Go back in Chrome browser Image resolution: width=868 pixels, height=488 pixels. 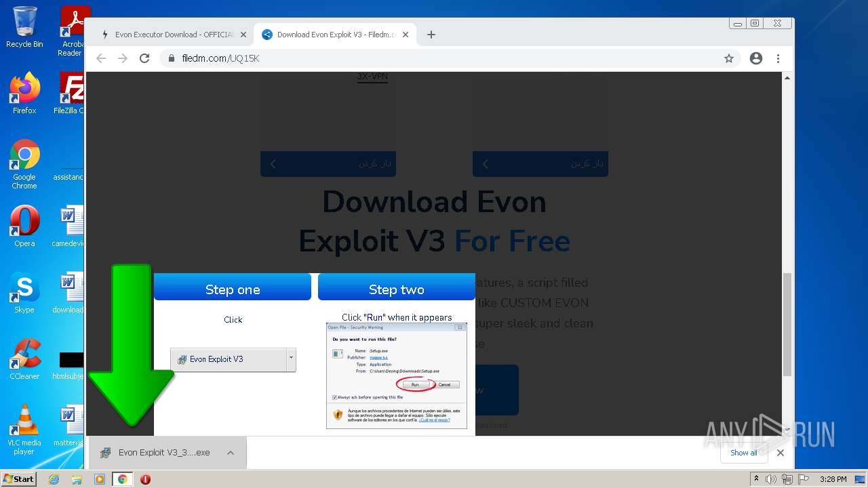coord(101,58)
